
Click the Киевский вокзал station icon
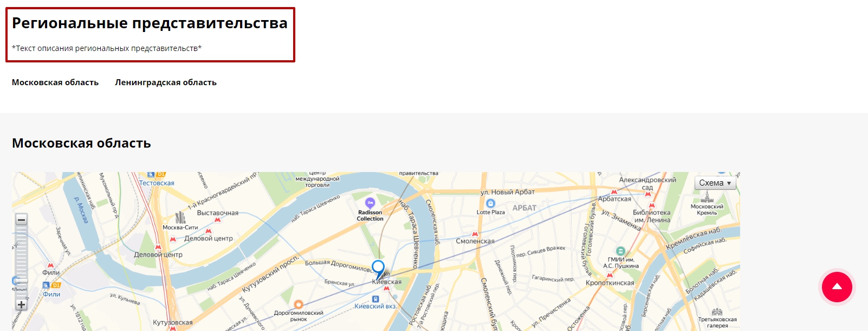tap(375, 299)
